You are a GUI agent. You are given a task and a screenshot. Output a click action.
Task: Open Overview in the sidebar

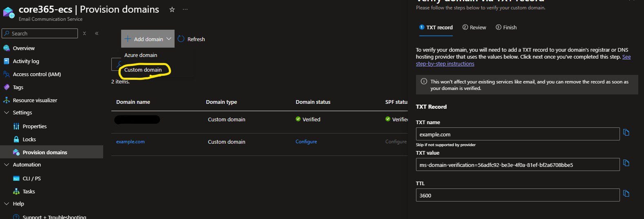click(24, 48)
